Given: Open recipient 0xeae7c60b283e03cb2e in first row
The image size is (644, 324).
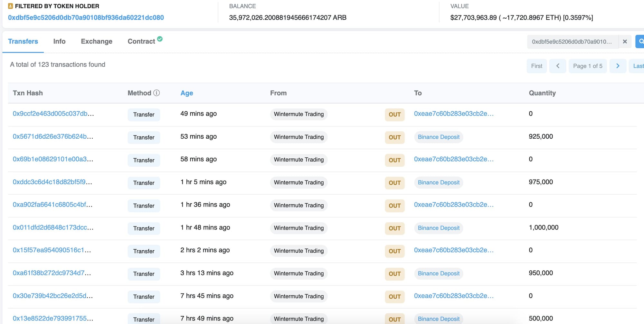Looking at the screenshot, I should 454,114.
